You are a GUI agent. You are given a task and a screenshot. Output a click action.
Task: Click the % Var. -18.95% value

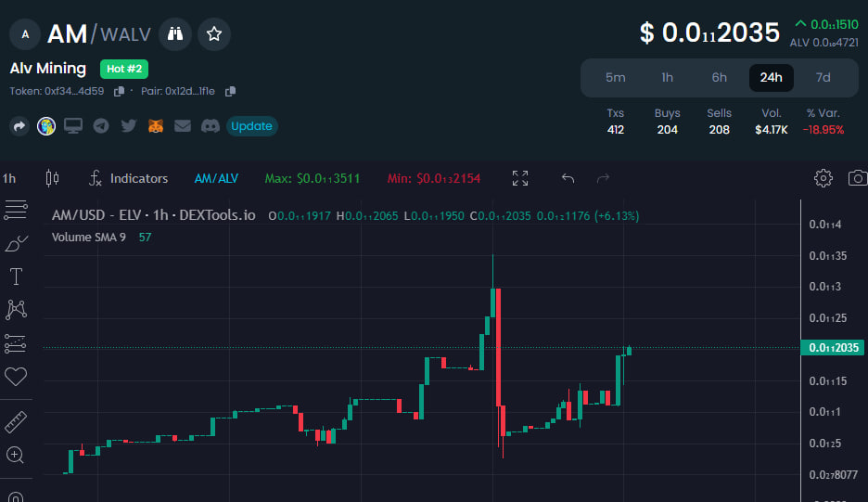click(x=823, y=130)
